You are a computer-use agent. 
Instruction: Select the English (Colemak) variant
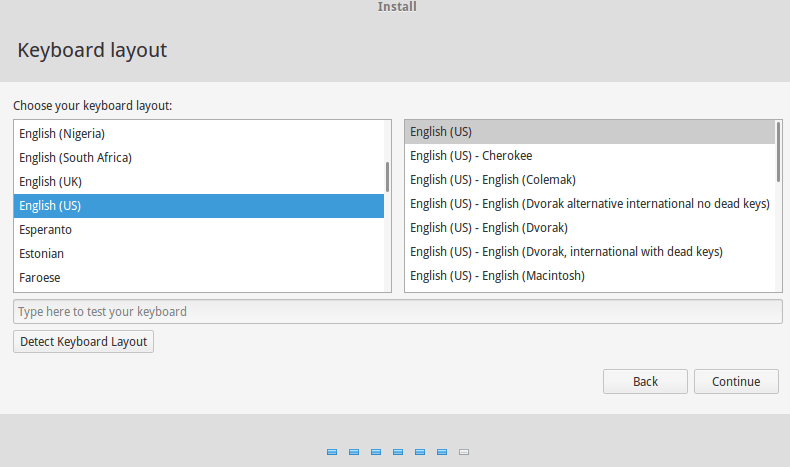(493, 179)
